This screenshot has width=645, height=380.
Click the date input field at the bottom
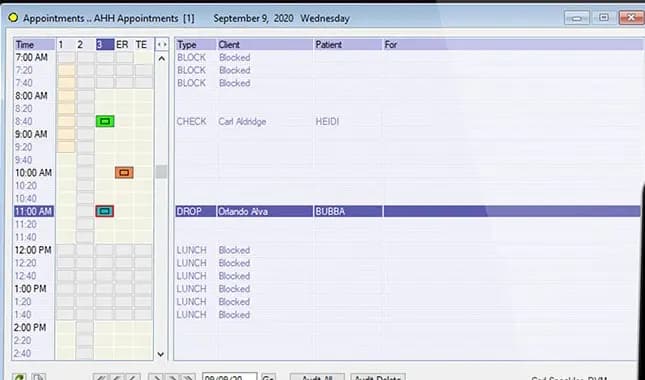pos(230,377)
